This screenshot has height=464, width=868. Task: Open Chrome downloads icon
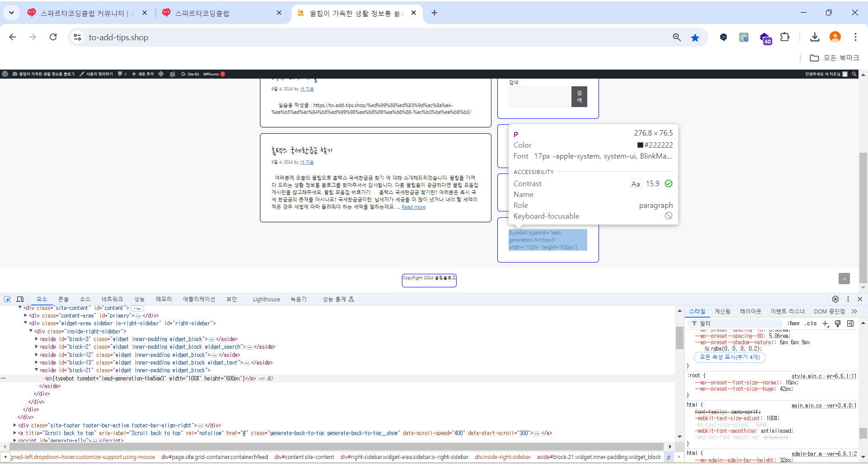(815, 37)
